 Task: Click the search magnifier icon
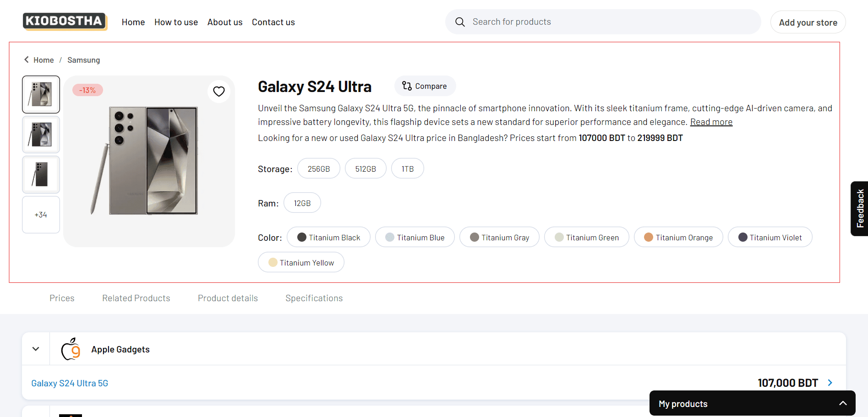coord(460,22)
